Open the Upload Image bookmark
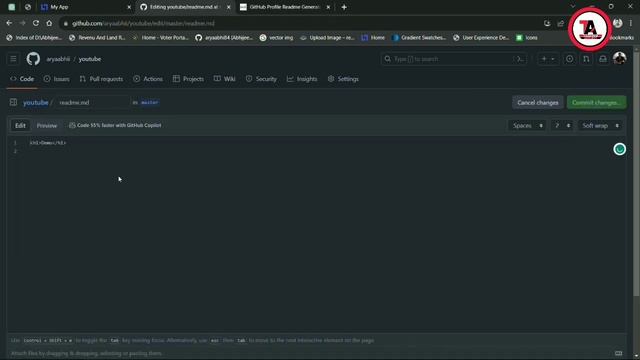 (327, 38)
